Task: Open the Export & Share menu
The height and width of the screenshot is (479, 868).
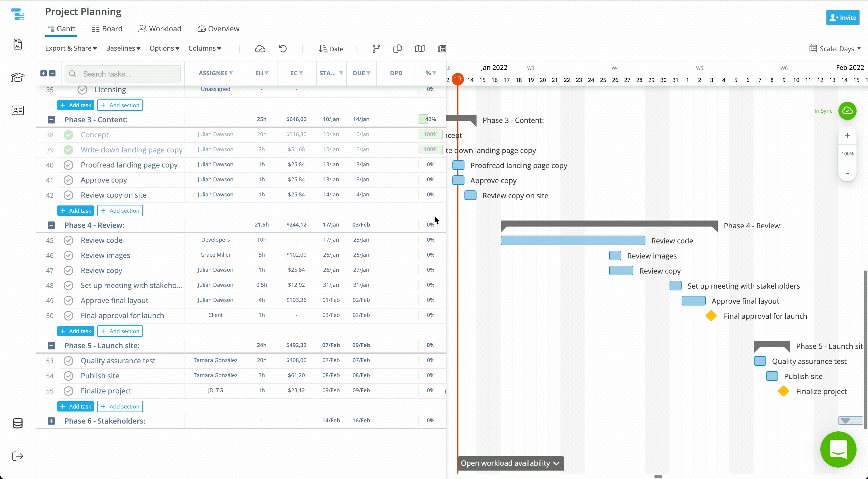Action: coord(71,49)
